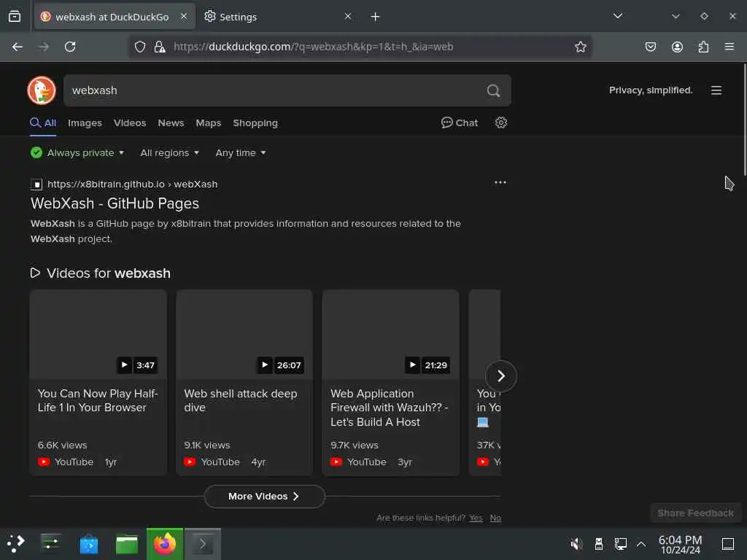This screenshot has height=560, width=747.
Task: Open network connections tray icon
Action: (x=620, y=544)
